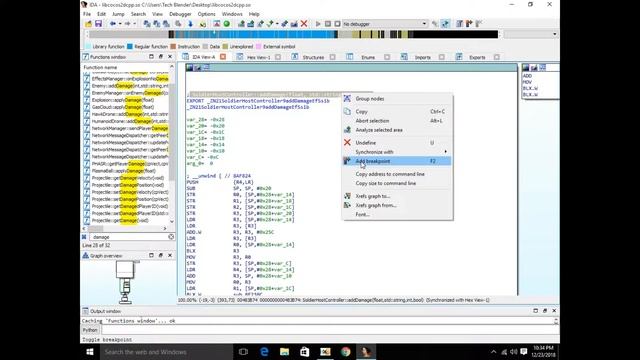Open file using the toolbar folder icon
Screen dimensions: 640x360
[x=88, y=24]
